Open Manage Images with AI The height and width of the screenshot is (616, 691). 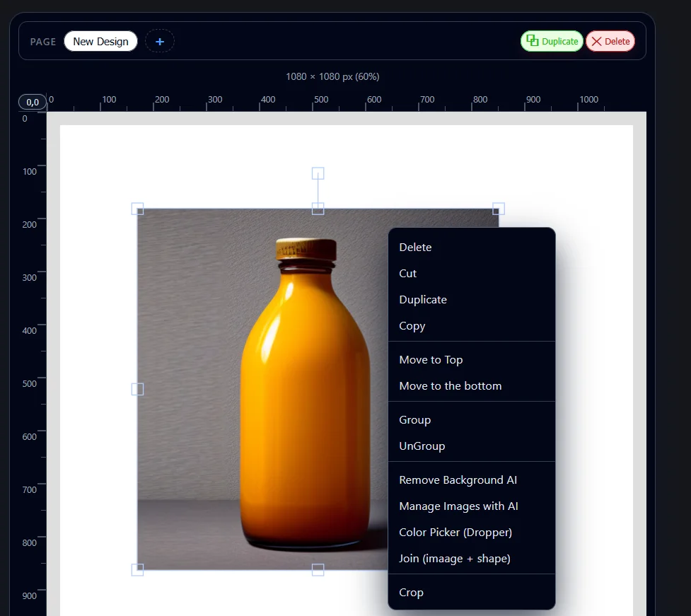click(x=472, y=506)
